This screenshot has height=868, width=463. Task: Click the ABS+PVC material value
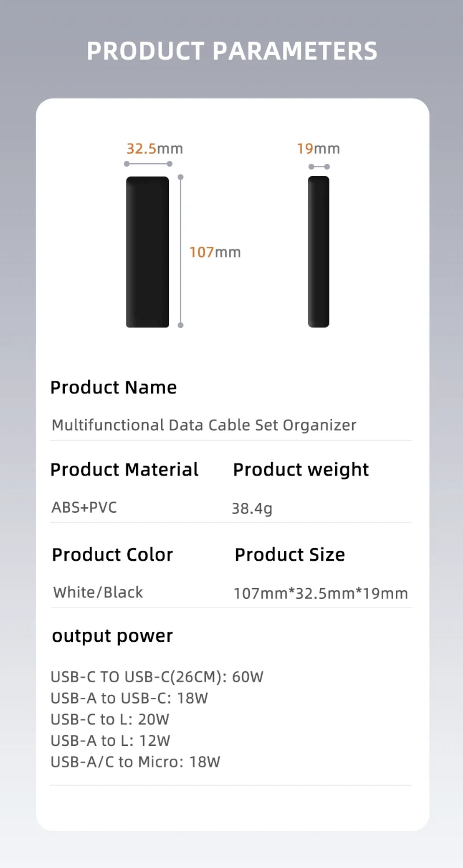(x=84, y=508)
